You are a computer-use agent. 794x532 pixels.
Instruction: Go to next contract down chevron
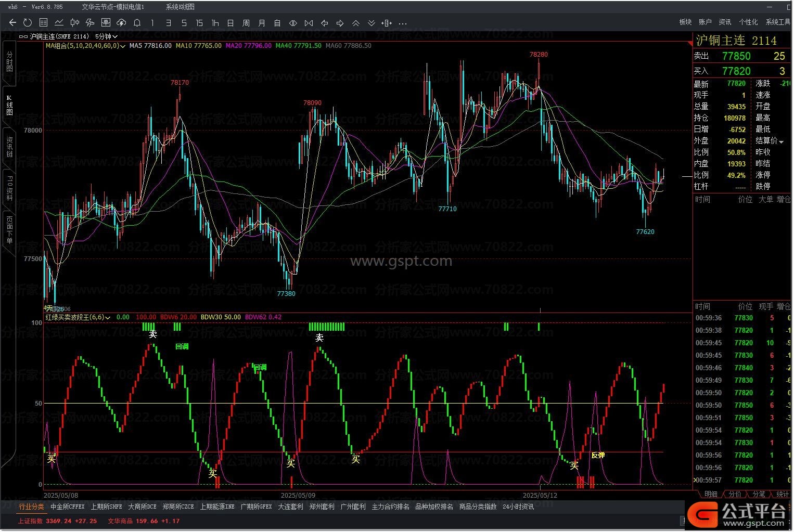tap(371, 23)
